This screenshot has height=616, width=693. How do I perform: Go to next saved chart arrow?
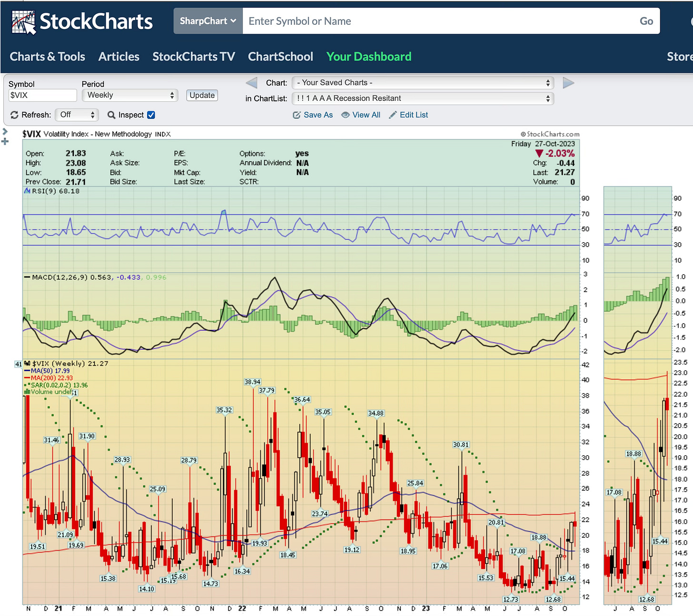[568, 83]
